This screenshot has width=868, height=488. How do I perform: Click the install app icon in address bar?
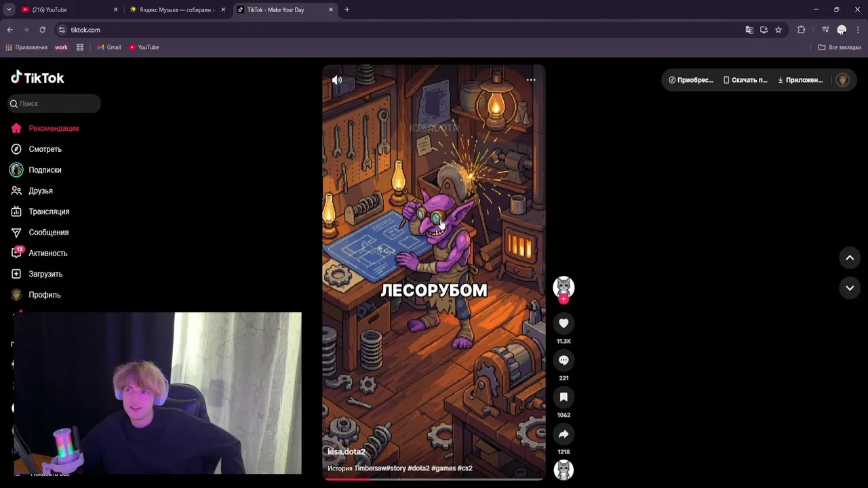click(764, 30)
